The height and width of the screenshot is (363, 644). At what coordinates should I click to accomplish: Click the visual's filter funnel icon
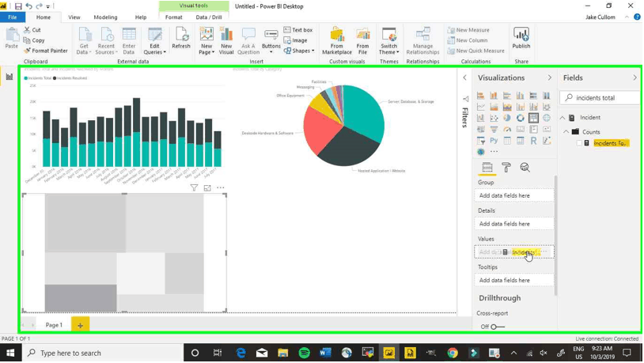[194, 188]
